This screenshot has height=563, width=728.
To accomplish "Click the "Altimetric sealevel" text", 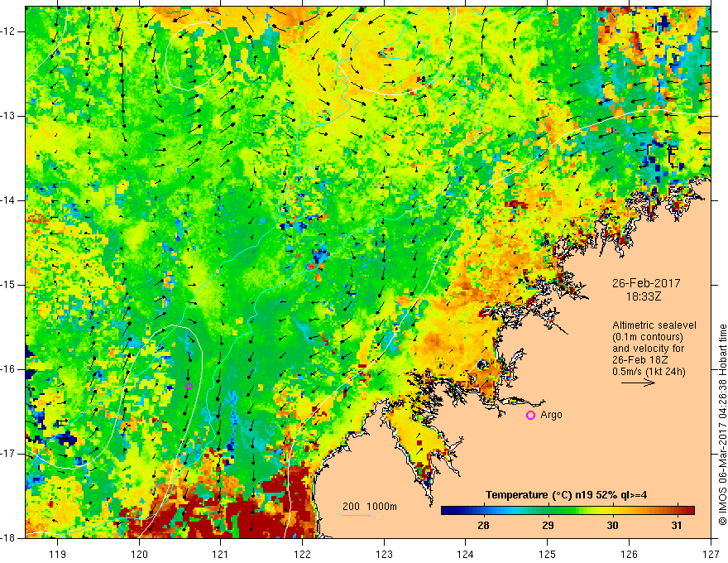I will 654,325.
